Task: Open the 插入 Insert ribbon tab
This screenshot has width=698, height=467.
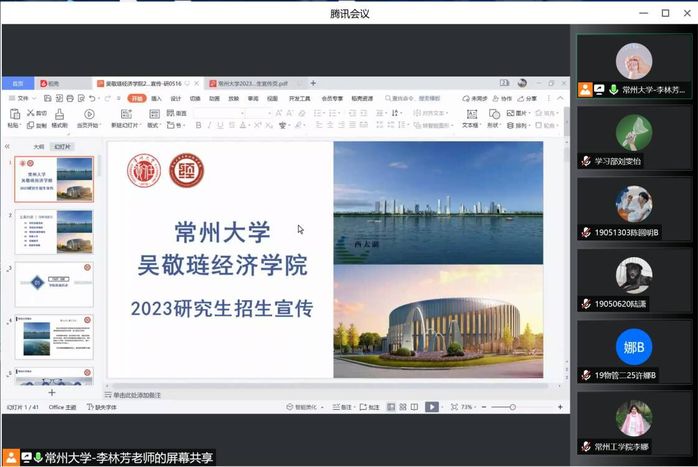Action: [x=156, y=99]
